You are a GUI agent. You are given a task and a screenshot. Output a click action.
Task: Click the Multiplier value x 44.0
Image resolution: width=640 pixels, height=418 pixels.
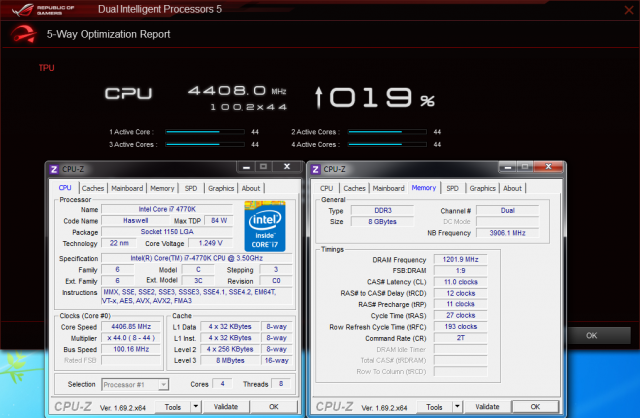coord(131,338)
